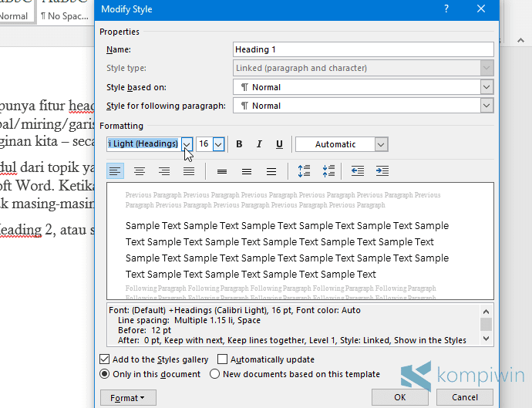This screenshot has height=408, width=532.
Task: Click 'Line spacing: Multiple 1.15 li' line
Action: 189,320
